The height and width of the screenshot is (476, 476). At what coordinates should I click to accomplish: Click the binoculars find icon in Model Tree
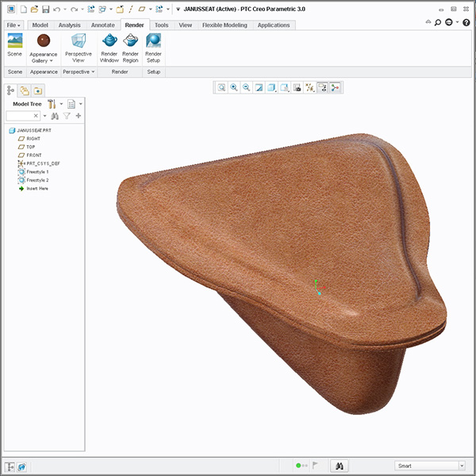(55, 116)
